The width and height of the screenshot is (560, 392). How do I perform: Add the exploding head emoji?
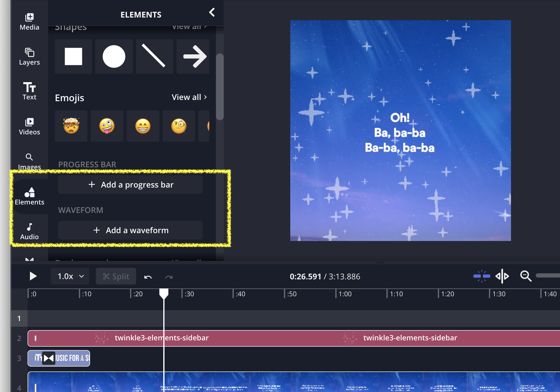coord(71,126)
